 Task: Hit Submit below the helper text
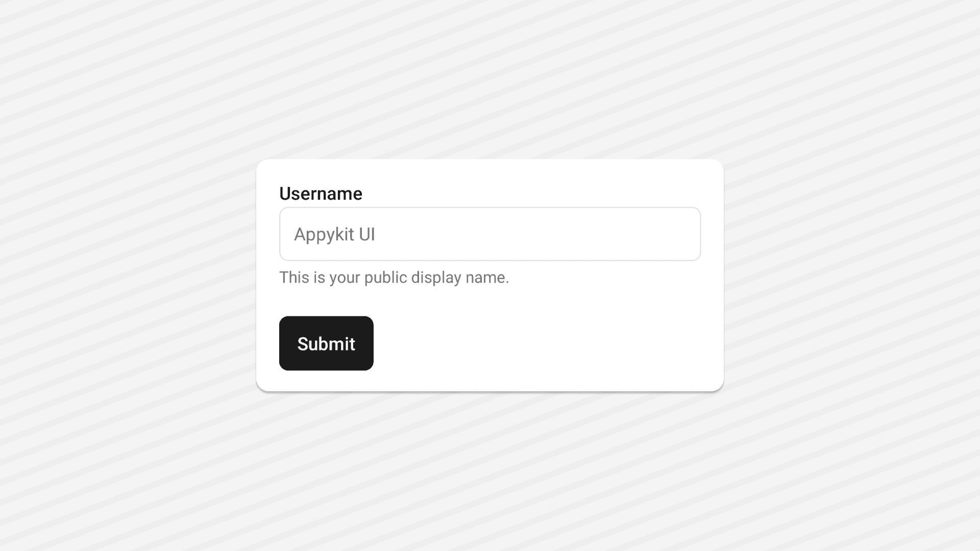pyautogui.click(x=326, y=343)
